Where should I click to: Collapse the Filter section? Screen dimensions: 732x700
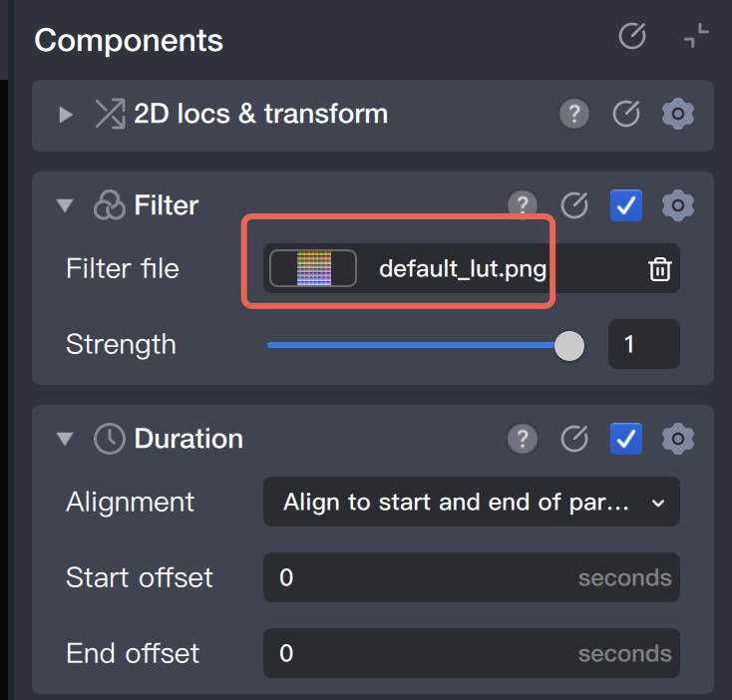[x=66, y=206]
